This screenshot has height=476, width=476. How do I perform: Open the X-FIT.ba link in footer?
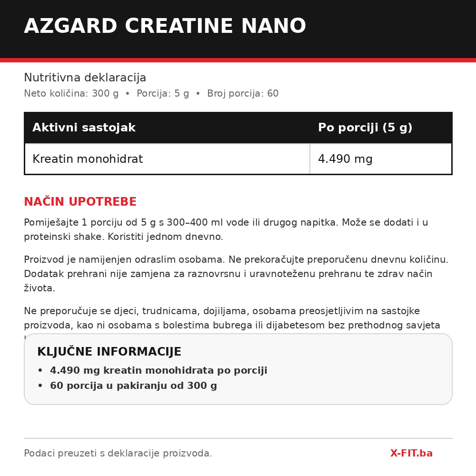(411, 453)
